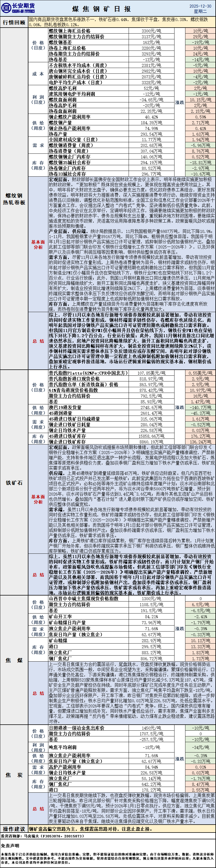Click the value 315.06万吨
This screenshot has width=216, height=868.
(151, 419)
